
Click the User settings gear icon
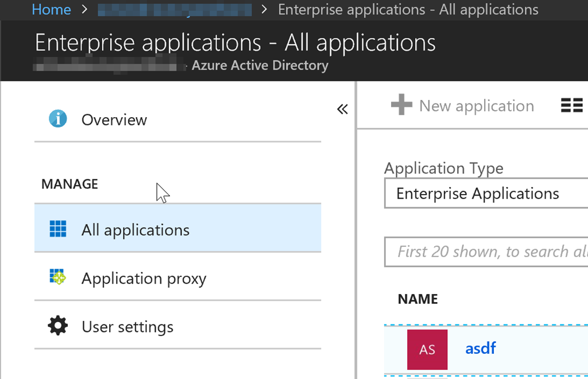pos(58,326)
